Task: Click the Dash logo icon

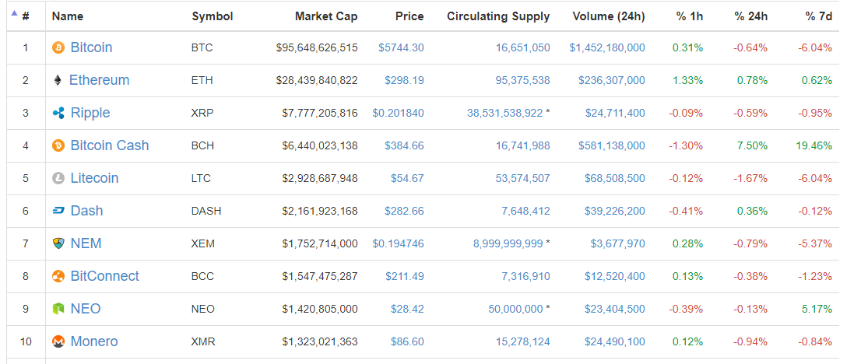Action: [58, 212]
